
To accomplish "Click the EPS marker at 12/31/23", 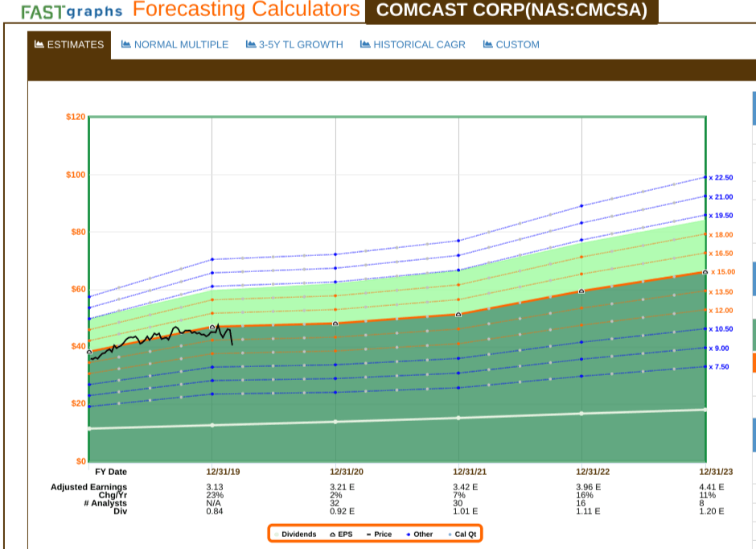I will point(705,273).
